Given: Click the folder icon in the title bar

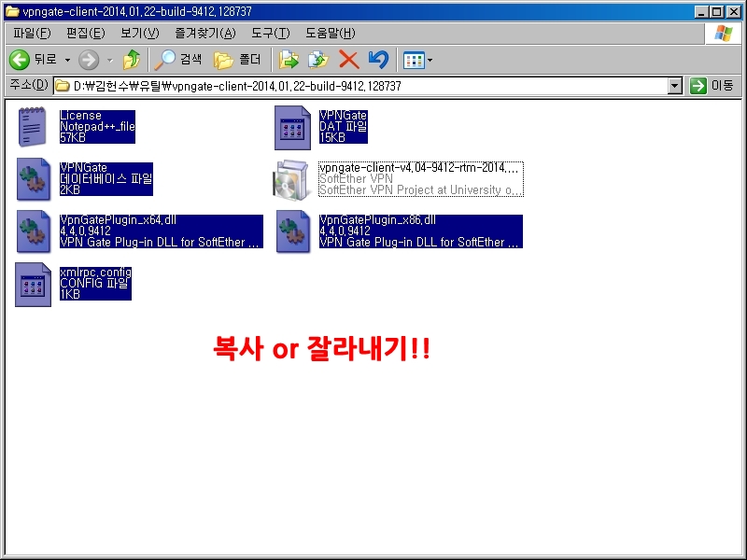Looking at the screenshot, I should (11, 11).
